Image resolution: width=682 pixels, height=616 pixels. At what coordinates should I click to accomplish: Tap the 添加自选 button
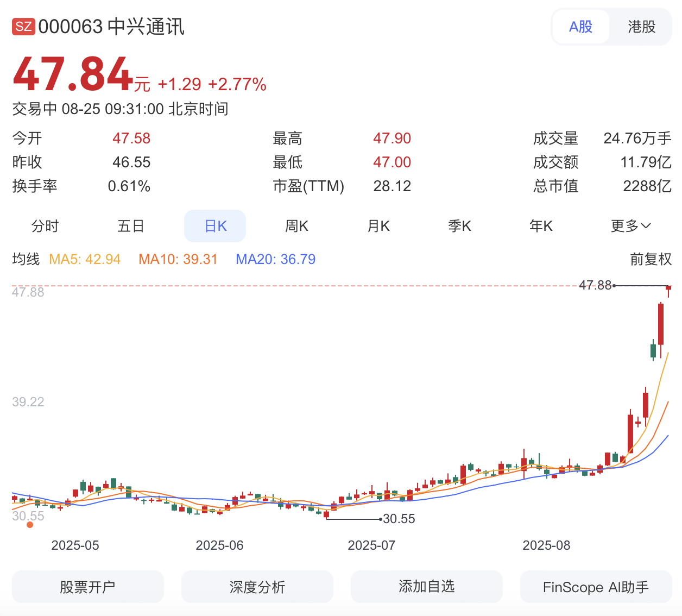(x=427, y=587)
